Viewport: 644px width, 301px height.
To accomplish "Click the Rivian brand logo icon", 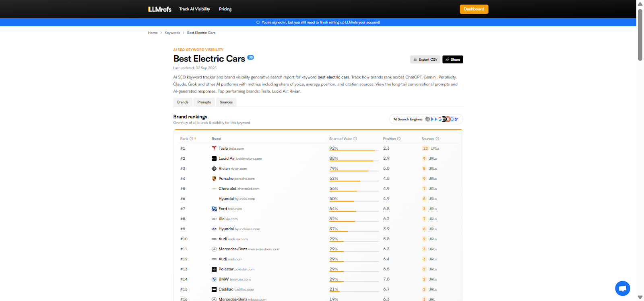I will pyautogui.click(x=214, y=169).
